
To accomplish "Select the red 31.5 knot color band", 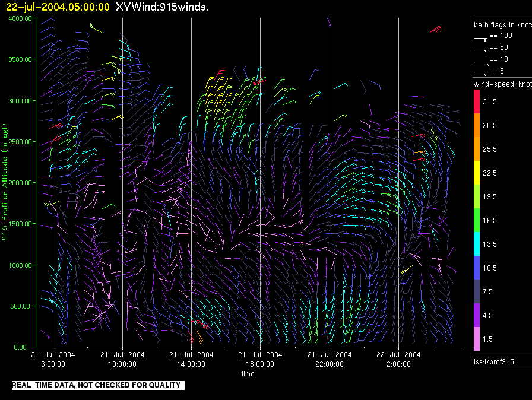I will coord(477,101).
